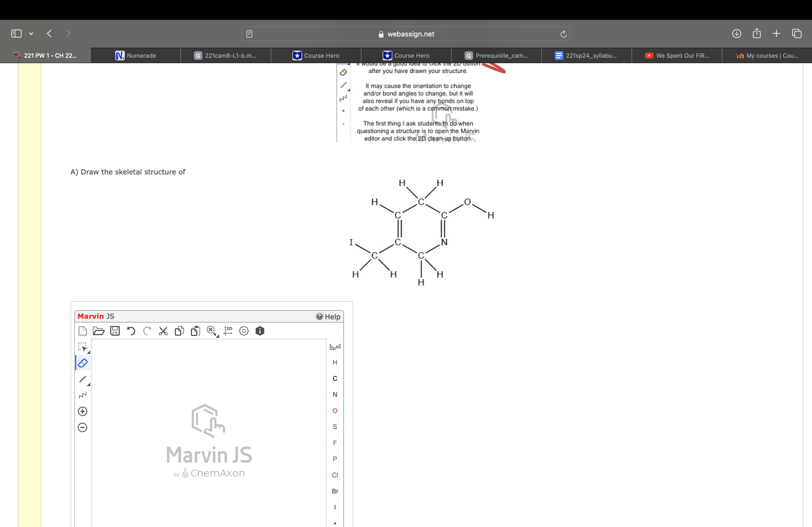Switch to the Prerequisite_cam... tab

[x=496, y=56]
